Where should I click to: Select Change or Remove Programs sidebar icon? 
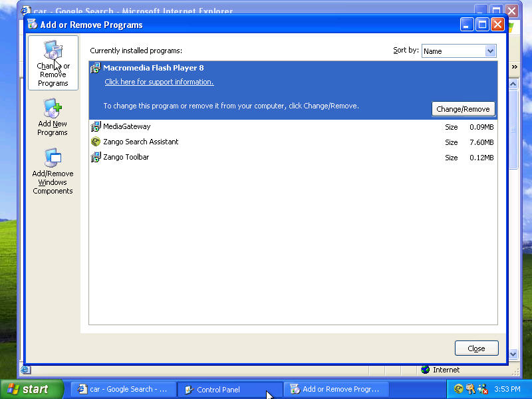(53, 63)
